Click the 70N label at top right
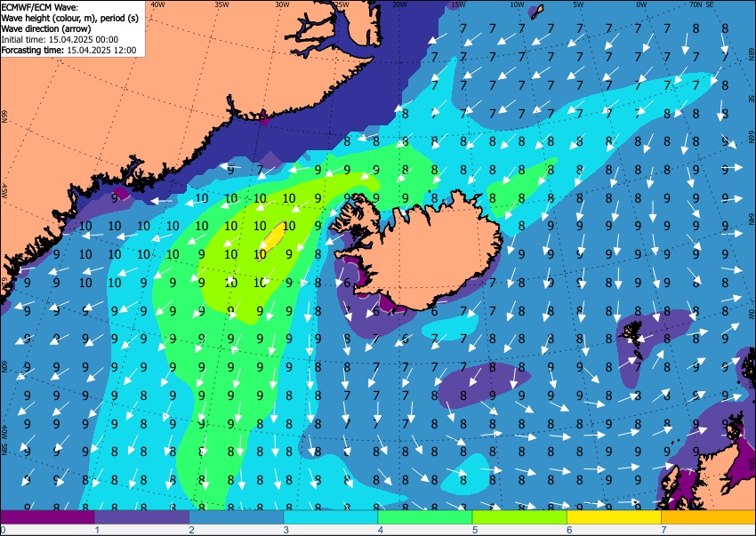Screen dimensions: 756x536 click(x=696, y=4)
